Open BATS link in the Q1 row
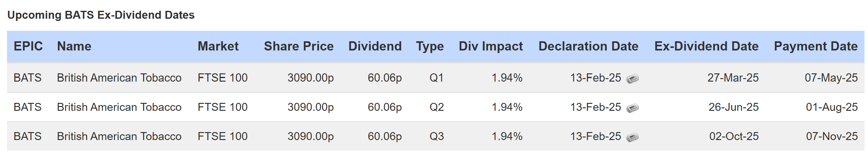 coord(28,78)
